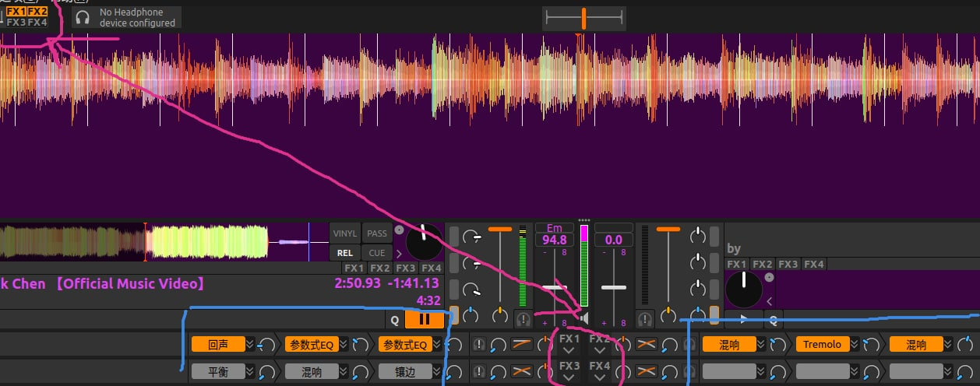Enable the 平衡 effect slot
The width and height of the screenshot is (980, 386).
(217, 371)
